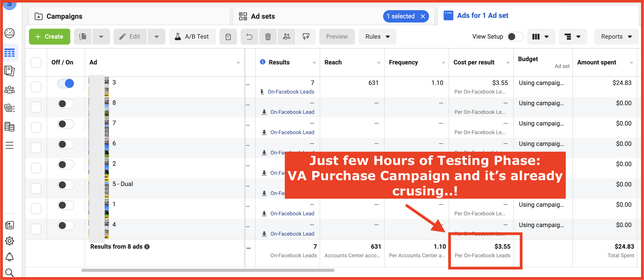This screenshot has height=280, width=644.
Task: Expand the duplicate options dropdown arrow
Action: pyautogui.click(x=101, y=37)
